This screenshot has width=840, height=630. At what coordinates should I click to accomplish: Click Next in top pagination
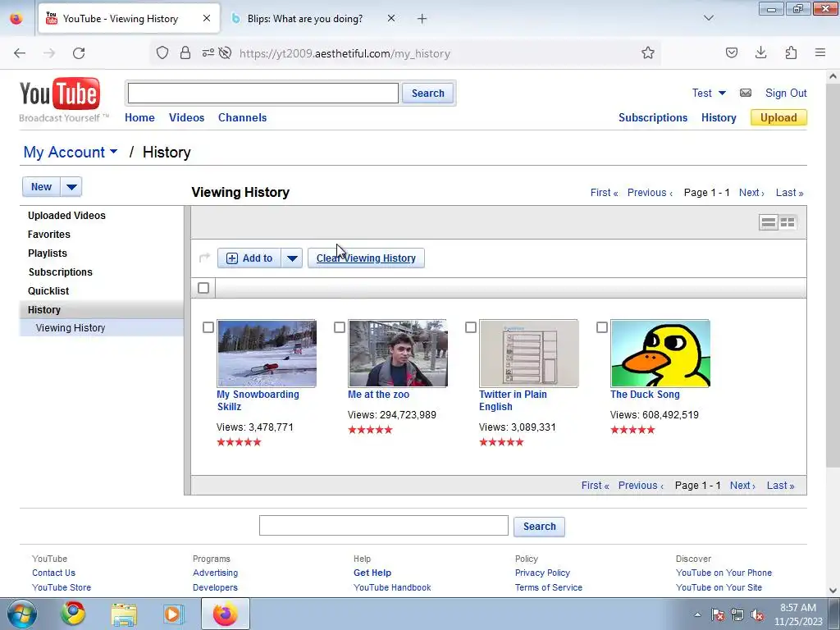(x=751, y=193)
